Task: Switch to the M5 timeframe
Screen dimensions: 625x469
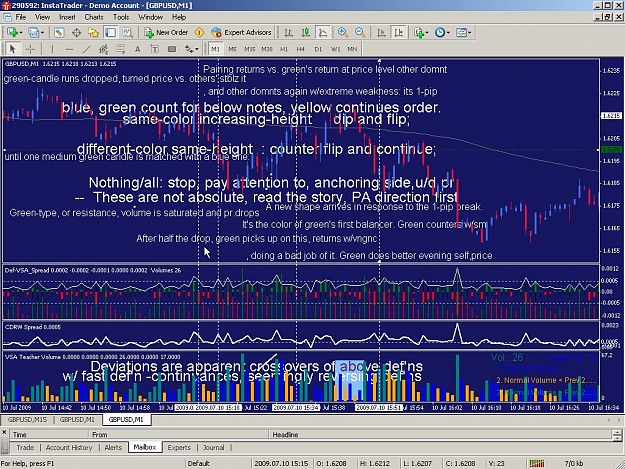Action: [x=232, y=49]
